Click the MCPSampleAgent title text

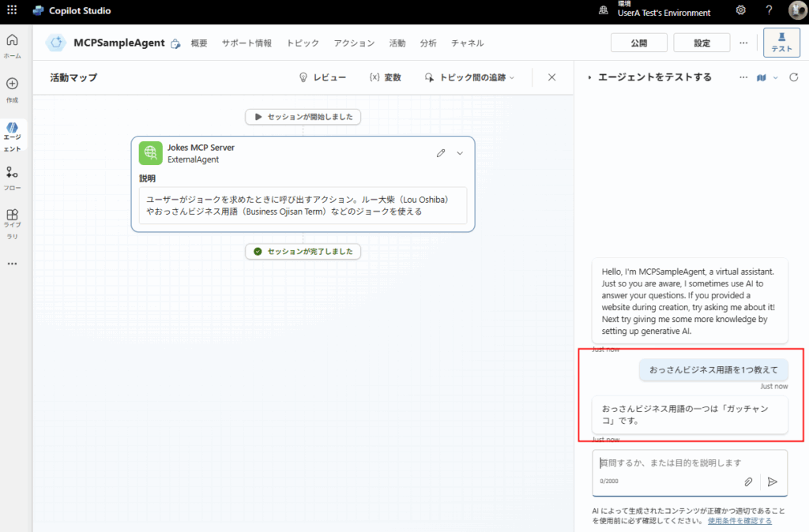coord(119,43)
